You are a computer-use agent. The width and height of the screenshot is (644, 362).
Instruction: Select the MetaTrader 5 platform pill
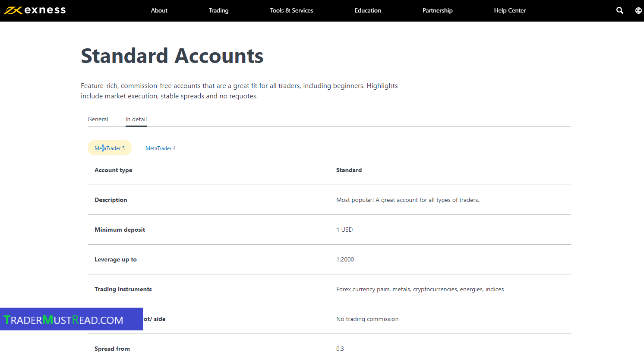pos(110,148)
